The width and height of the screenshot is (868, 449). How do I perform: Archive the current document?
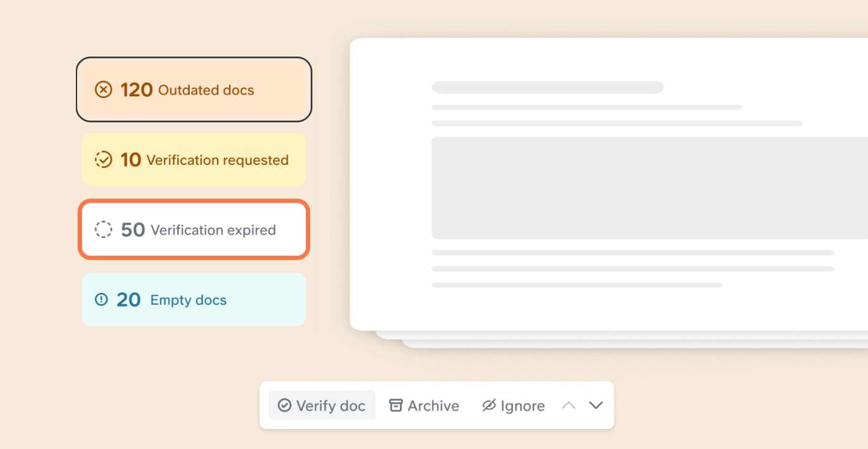[x=424, y=405]
